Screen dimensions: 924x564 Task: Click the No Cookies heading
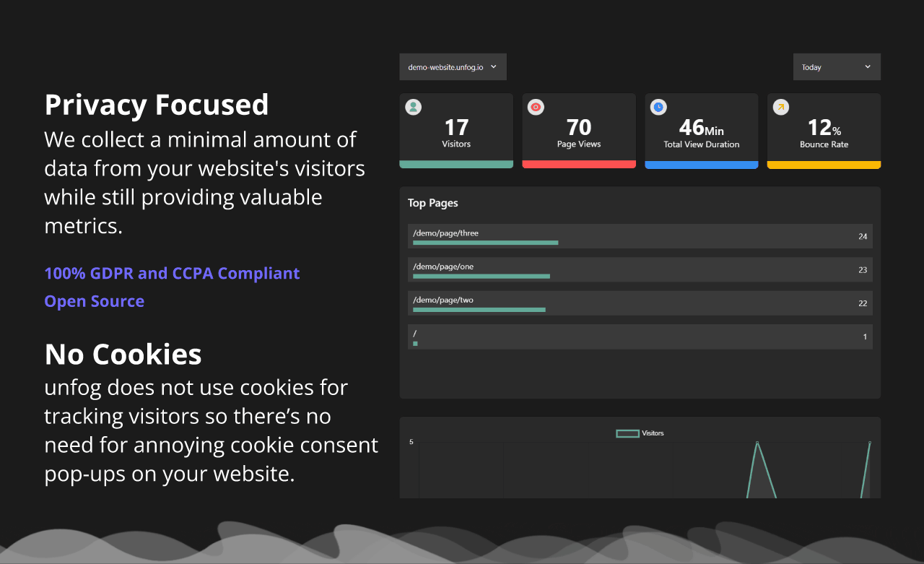[123, 354]
